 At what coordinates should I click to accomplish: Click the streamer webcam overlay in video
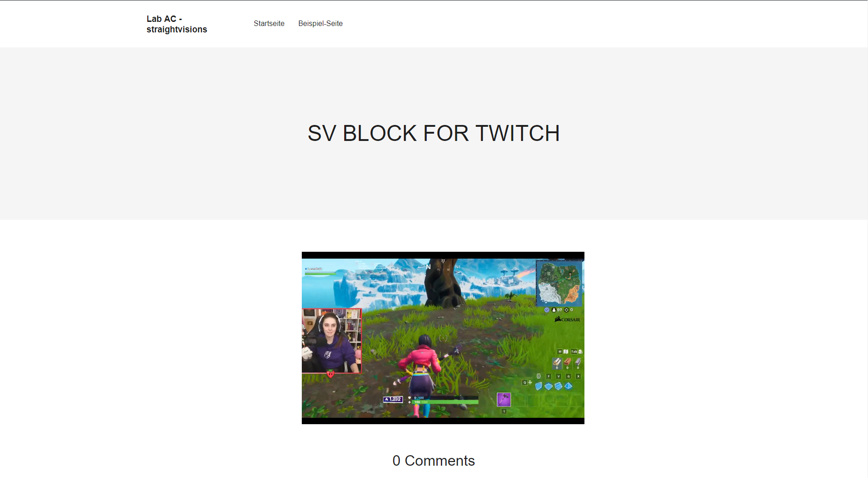pos(331,341)
